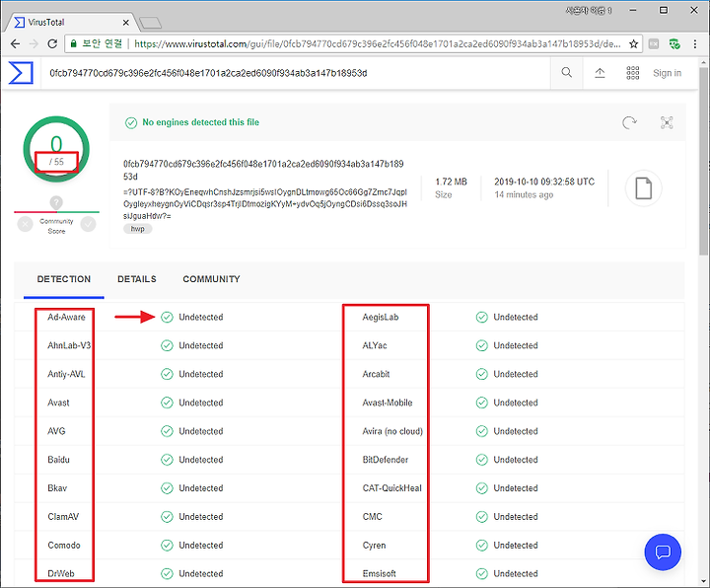The image size is (710, 588).
Task: Click the '14 minutes ago' text
Action: pyautogui.click(x=524, y=194)
